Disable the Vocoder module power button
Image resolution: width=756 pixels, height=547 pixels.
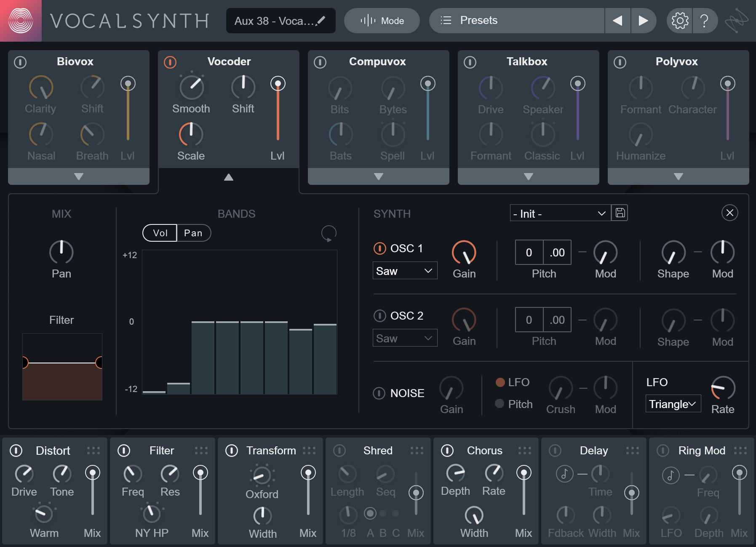pos(170,62)
